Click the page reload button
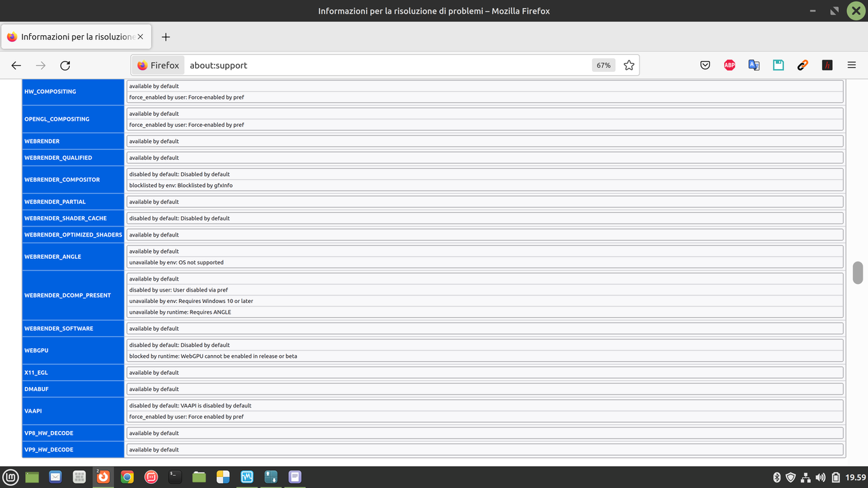The height and width of the screenshot is (488, 868). pyautogui.click(x=64, y=65)
